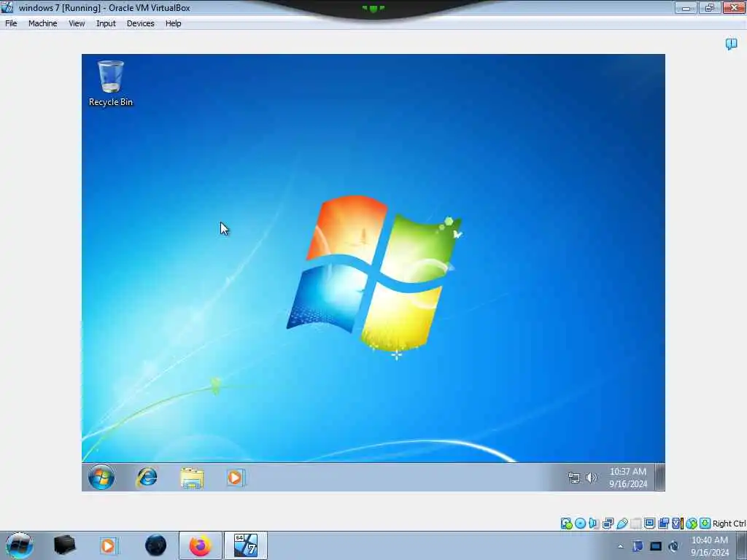Click the network adapters status icon
Viewport: 747px width, 560px height.
(608, 524)
